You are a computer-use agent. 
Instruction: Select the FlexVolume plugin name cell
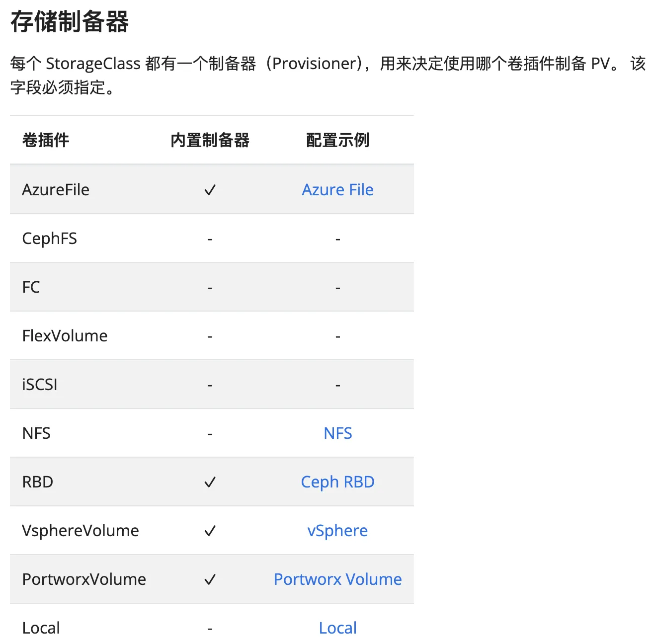coord(65,336)
